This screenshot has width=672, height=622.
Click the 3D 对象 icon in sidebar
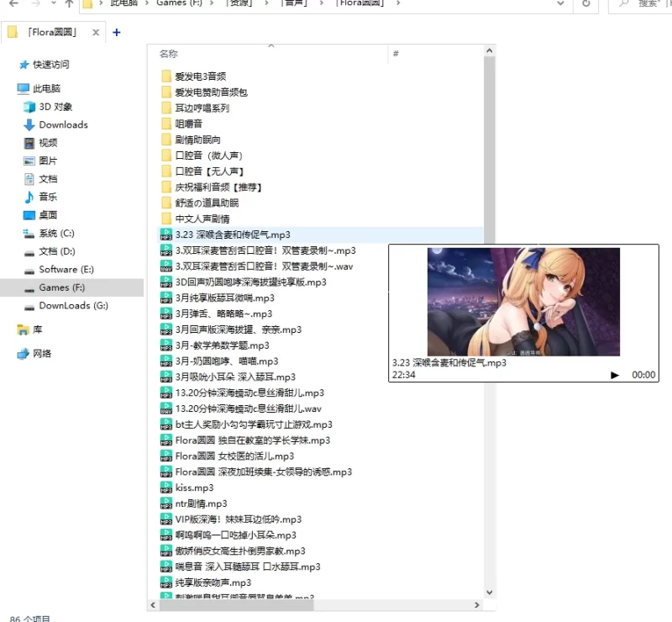pyautogui.click(x=29, y=107)
